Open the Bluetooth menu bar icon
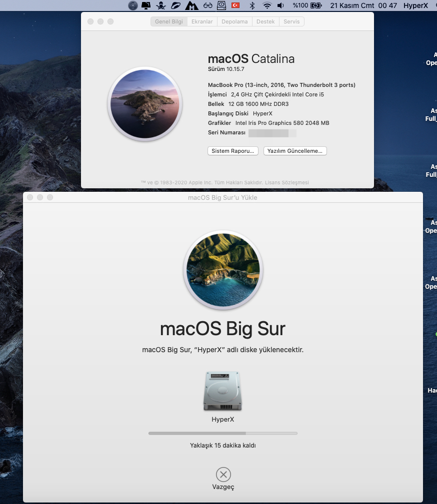Image resolution: width=437 pixels, height=504 pixels. click(x=252, y=5)
